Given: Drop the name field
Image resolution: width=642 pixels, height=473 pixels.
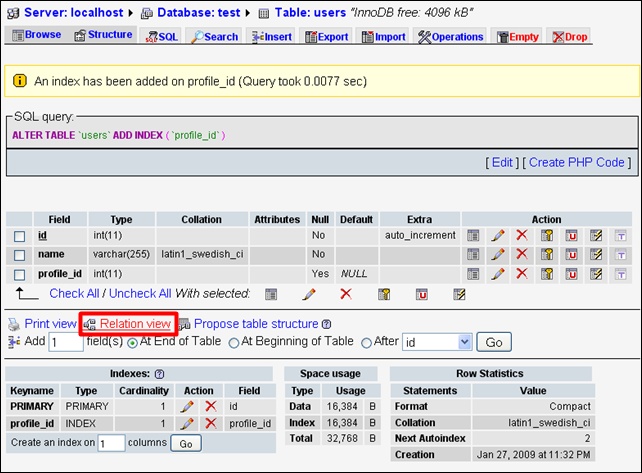Looking at the screenshot, I should (522, 254).
